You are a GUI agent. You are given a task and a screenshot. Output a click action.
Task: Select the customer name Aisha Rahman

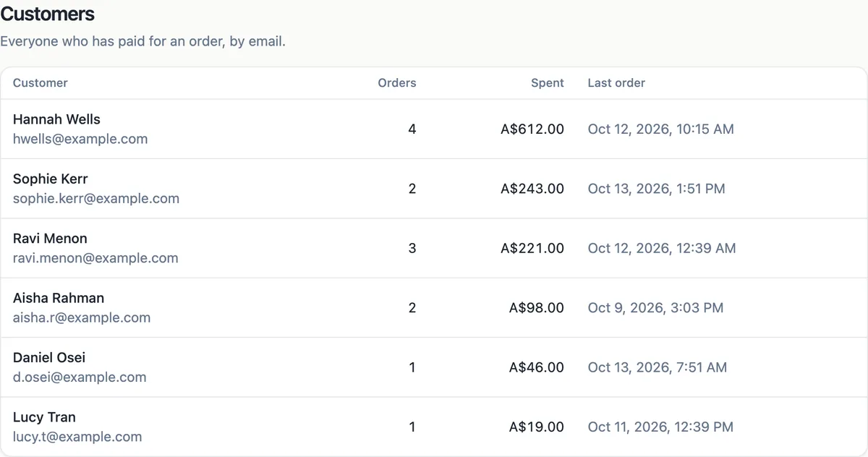[x=59, y=298]
